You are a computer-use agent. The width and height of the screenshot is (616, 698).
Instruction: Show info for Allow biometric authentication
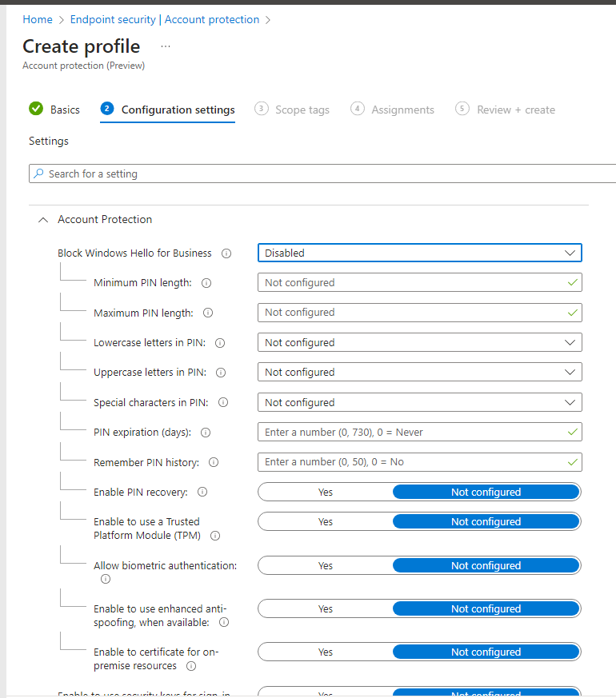(x=106, y=579)
